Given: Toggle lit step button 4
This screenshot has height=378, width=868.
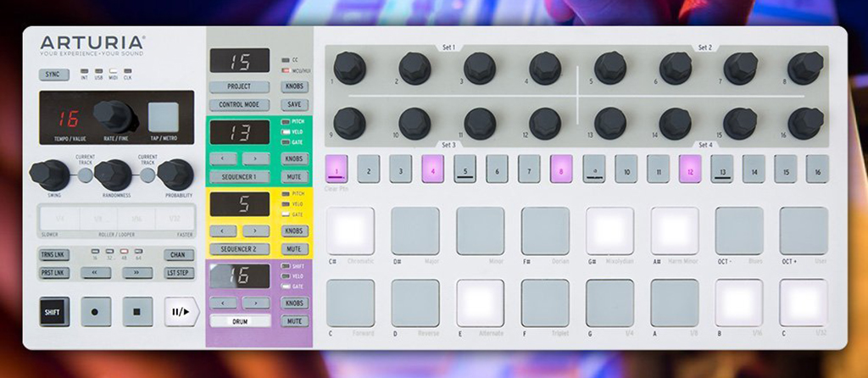Looking at the screenshot, I should point(433,169).
